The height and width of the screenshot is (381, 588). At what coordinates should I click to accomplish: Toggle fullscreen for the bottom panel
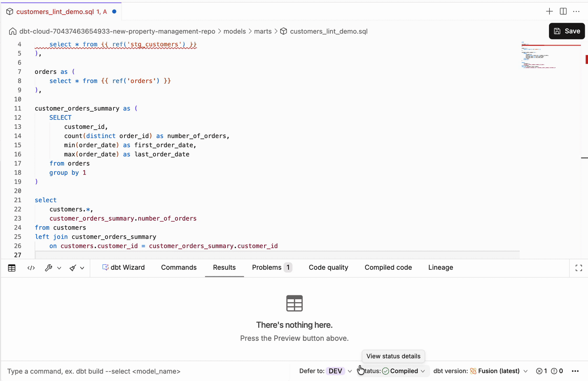[x=579, y=268]
